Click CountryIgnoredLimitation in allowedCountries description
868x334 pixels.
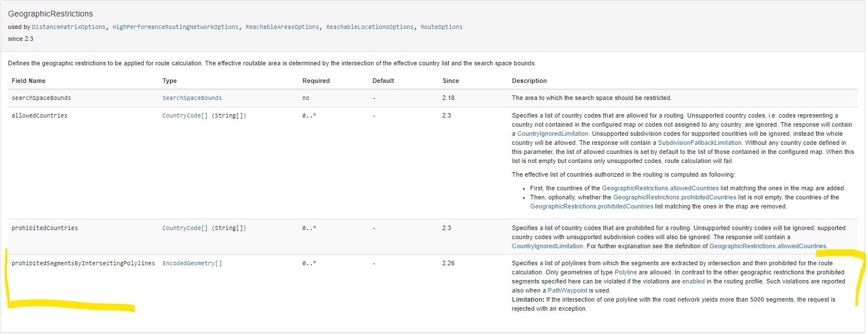pos(553,133)
